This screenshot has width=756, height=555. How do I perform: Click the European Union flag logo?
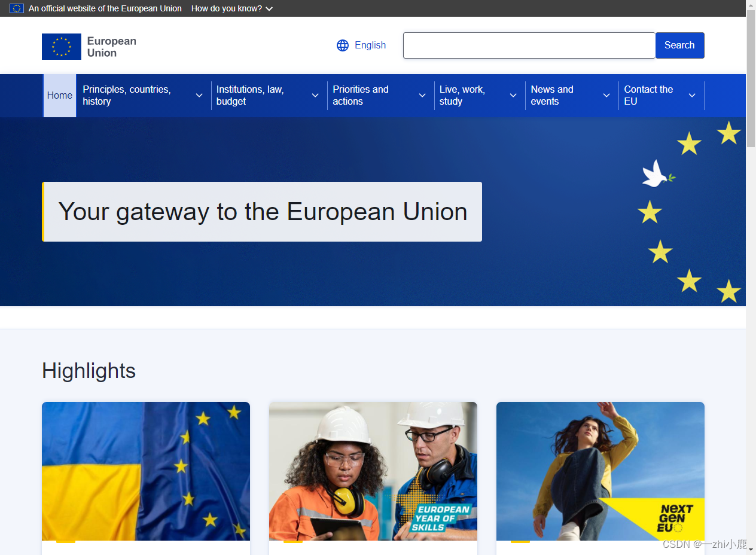[62, 47]
